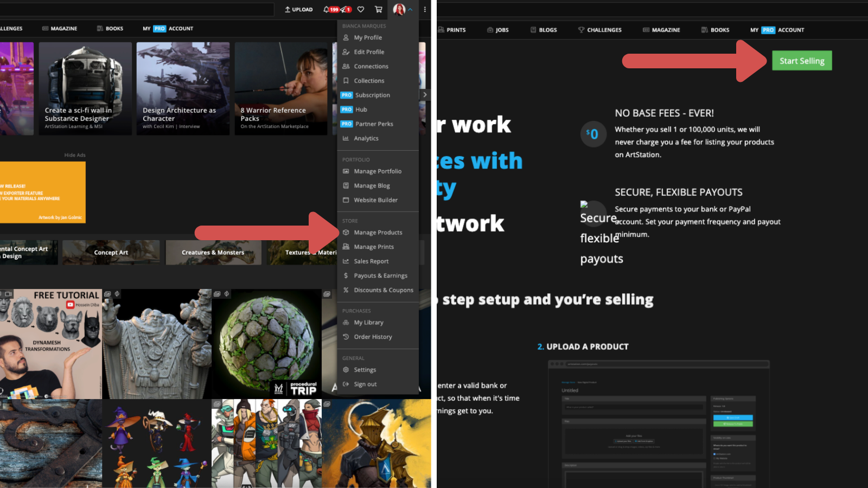This screenshot has height=488, width=868.
Task: Open the Procedural Trip mossy sphere artwork
Action: 266,344
